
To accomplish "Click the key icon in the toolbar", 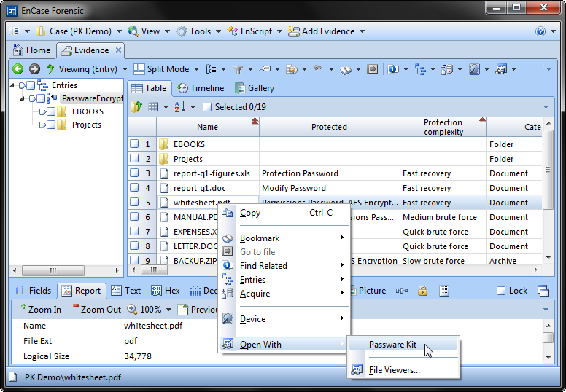I will pyautogui.click(x=318, y=68).
